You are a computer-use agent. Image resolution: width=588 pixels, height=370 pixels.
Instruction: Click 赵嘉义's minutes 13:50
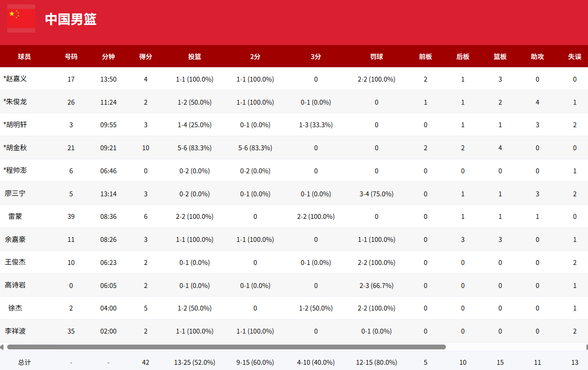pyautogui.click(x=108, y=79)
